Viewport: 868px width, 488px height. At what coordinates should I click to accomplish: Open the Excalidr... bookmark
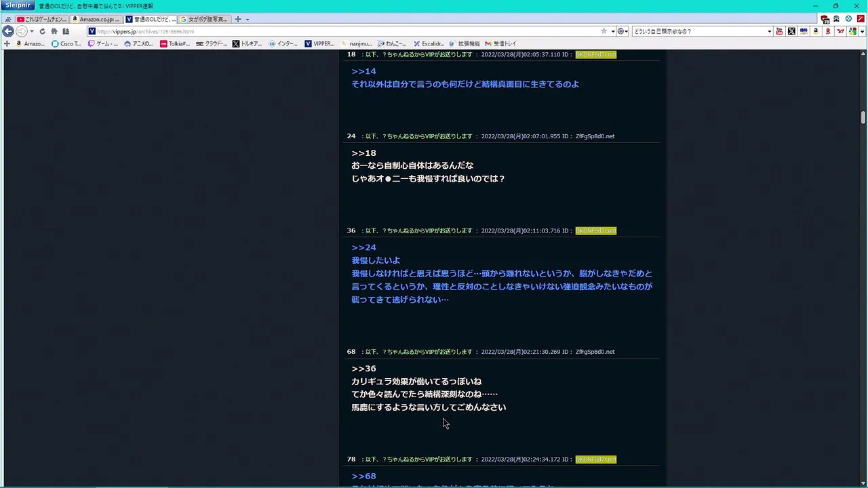point(429,43)
